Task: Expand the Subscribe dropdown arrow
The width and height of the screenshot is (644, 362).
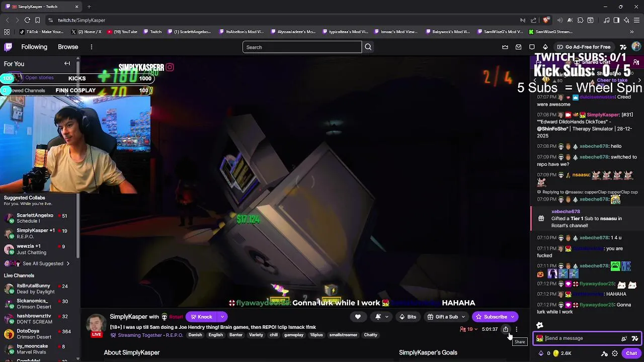Action: (513, 317)
